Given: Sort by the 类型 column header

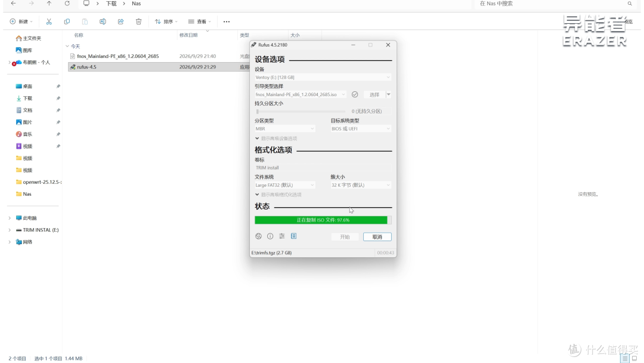Looking at the screenshot, I should click(x=244, y=35).
